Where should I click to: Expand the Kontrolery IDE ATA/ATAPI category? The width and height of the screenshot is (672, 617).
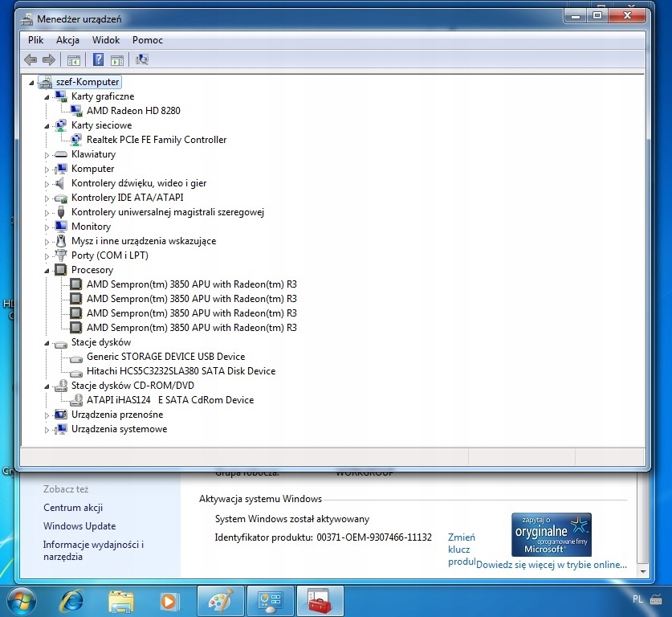47,198
